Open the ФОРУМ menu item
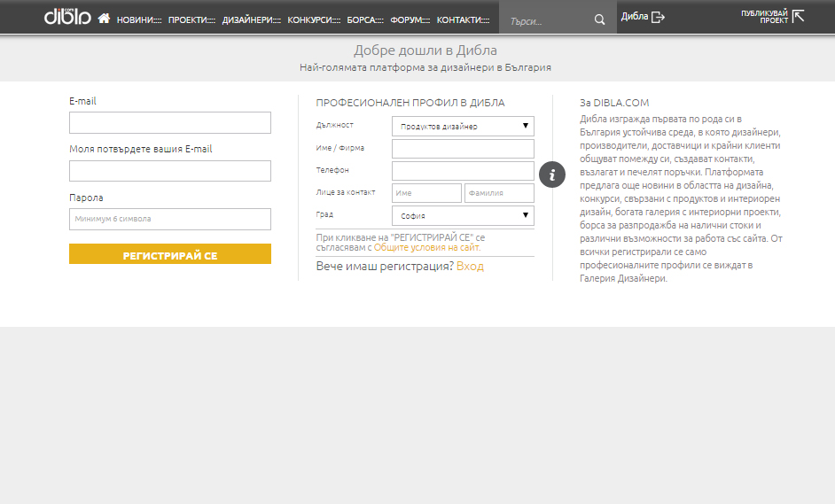This screenshot has height=504, width=835. [410, 19]
